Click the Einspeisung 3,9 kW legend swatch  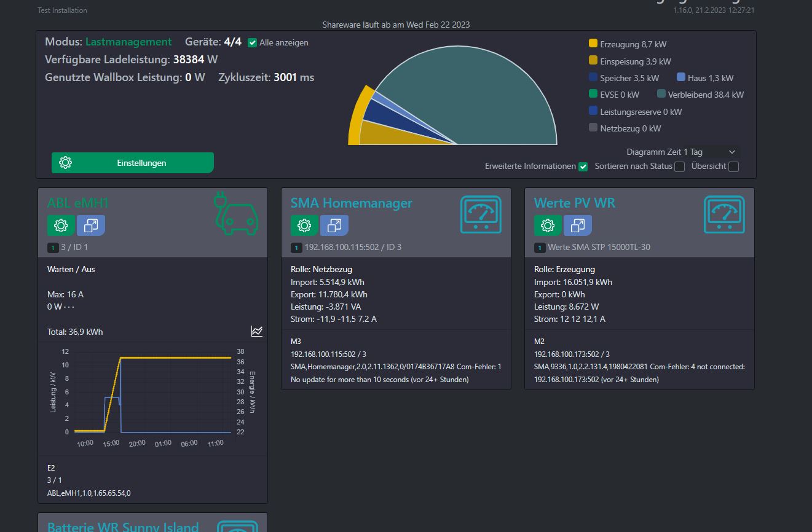coord(593,61)
